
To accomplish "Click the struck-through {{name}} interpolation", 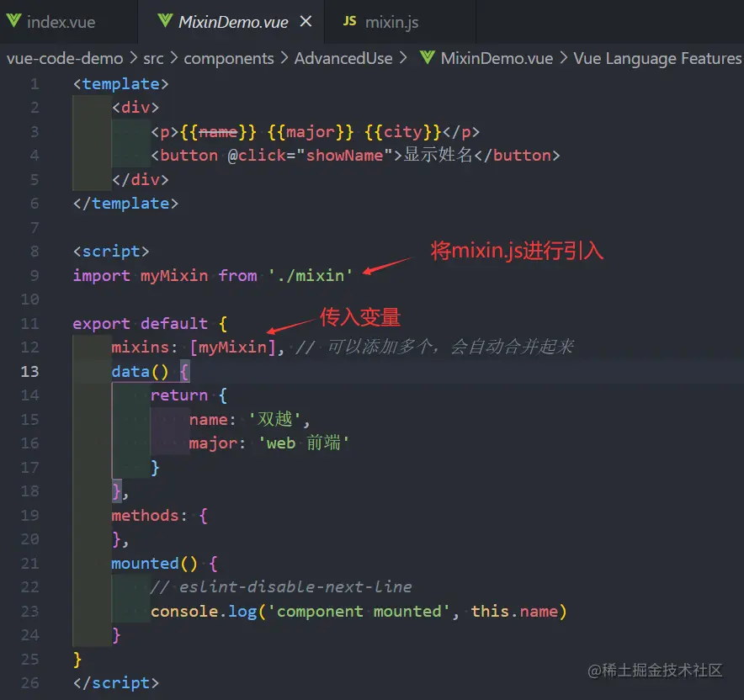I will coord(218,131).
